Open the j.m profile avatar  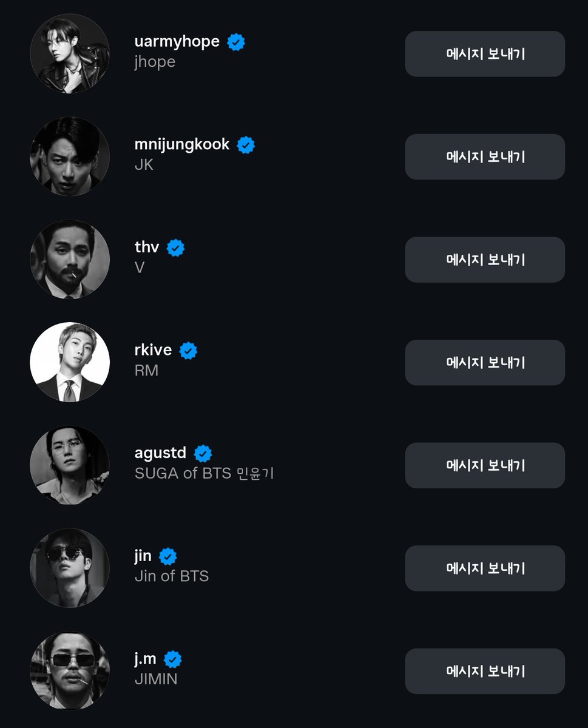pos(70,670)
